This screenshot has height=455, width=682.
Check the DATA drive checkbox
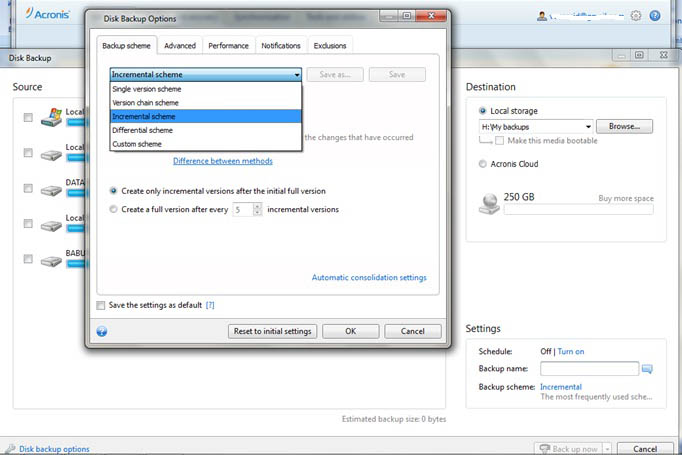click(28, 188)
